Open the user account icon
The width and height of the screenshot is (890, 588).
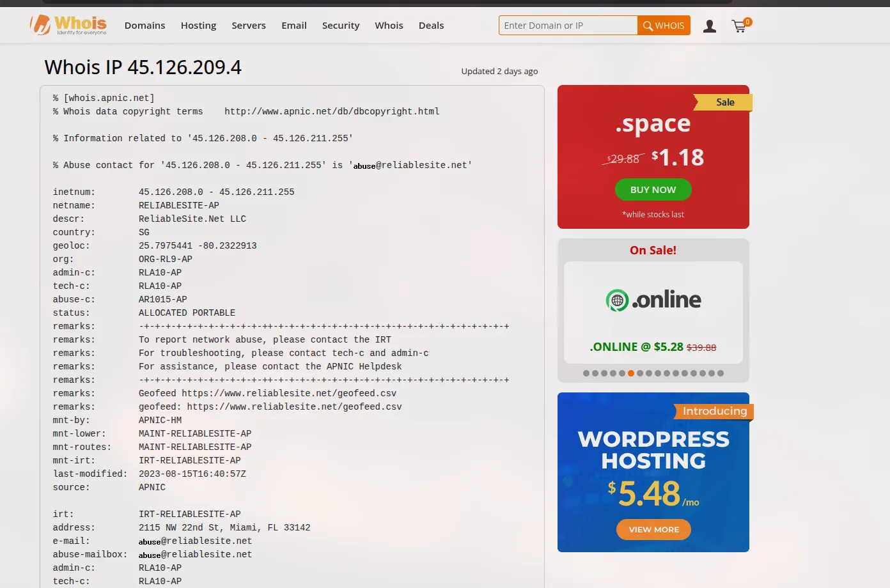coord(709,26)
